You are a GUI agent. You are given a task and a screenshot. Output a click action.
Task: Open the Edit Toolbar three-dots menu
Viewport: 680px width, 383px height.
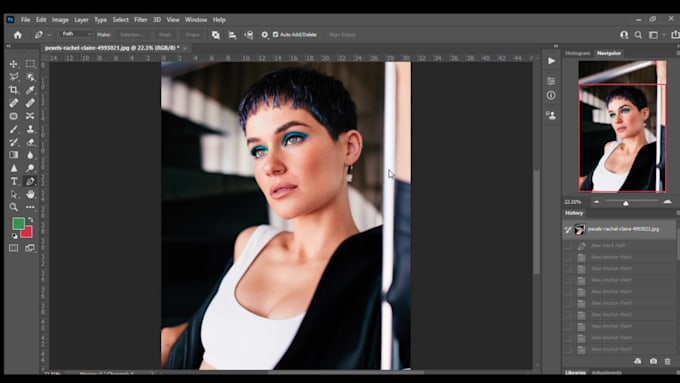tap(30, 207)
